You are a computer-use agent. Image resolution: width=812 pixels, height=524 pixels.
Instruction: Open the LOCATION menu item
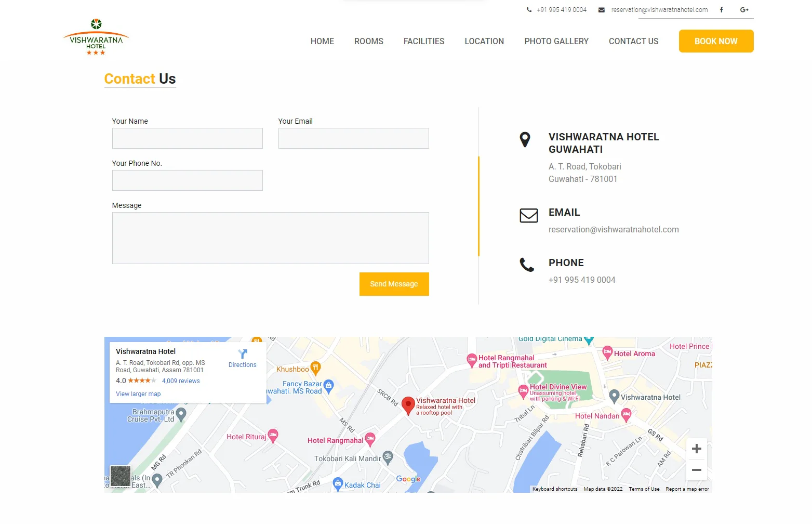[x=484, y=41]
